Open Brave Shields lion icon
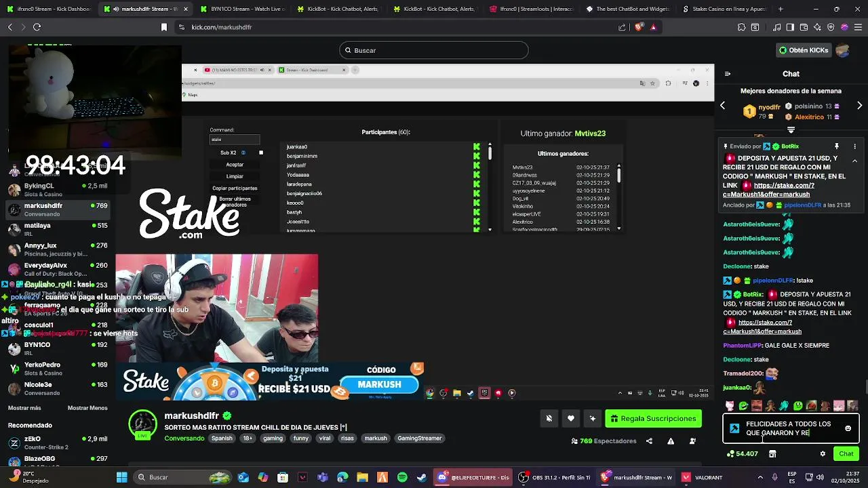868x488 pixels. coord(638,27)
